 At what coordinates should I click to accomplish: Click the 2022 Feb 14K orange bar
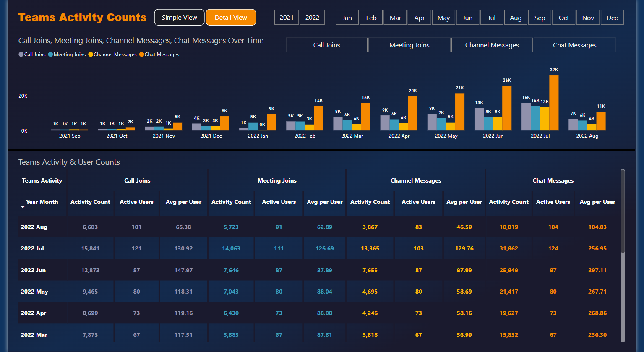click(318, 118)
